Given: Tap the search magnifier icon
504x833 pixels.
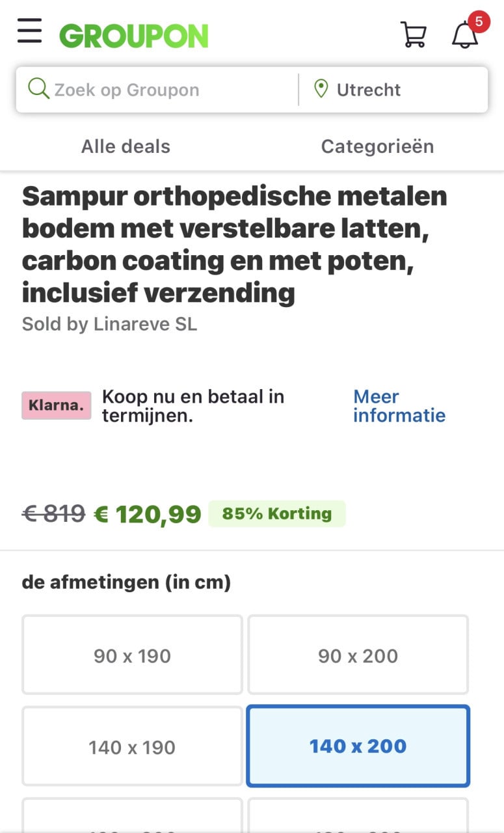Looking at the screenshot, I should [38, 89].
